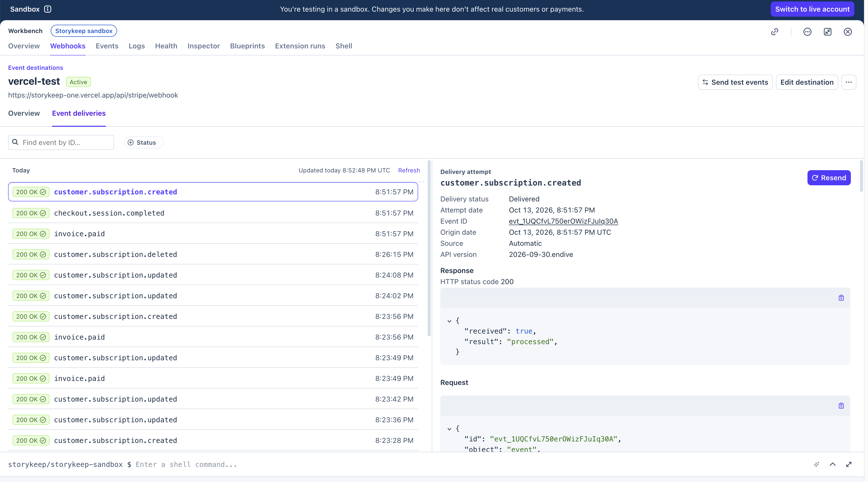Click the API version value 2026-09-30.endive
Viewport: 868px width, 482px height.
coord(541,255)
